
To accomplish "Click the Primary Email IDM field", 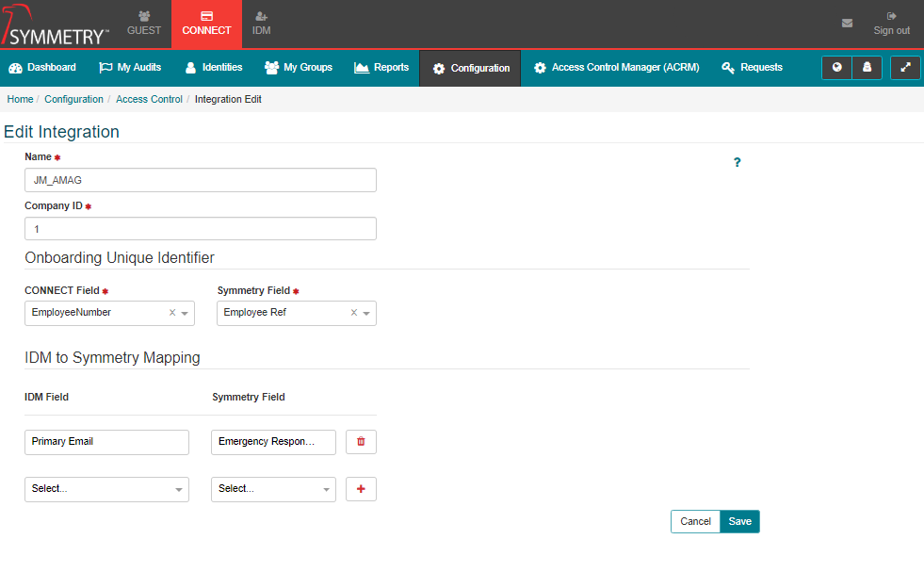I will (x=106, y=442).
